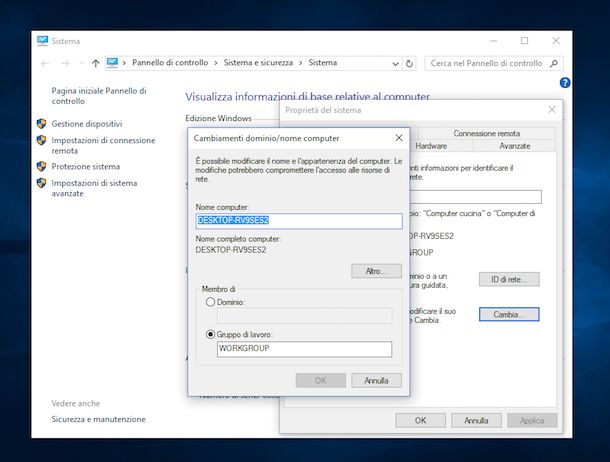Click the computer description field in Proprietà
This screenshot has width=610, height=462.
tap(475, 197)
